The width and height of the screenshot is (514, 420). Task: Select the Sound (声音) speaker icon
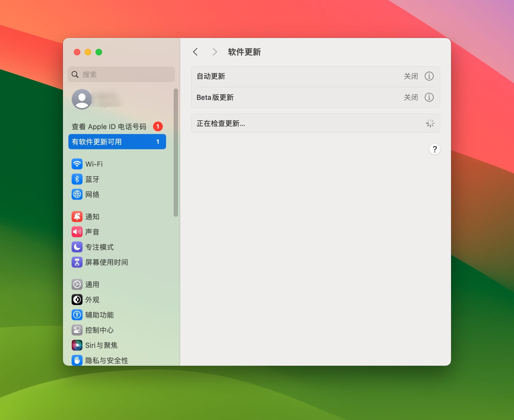[77, 232]
